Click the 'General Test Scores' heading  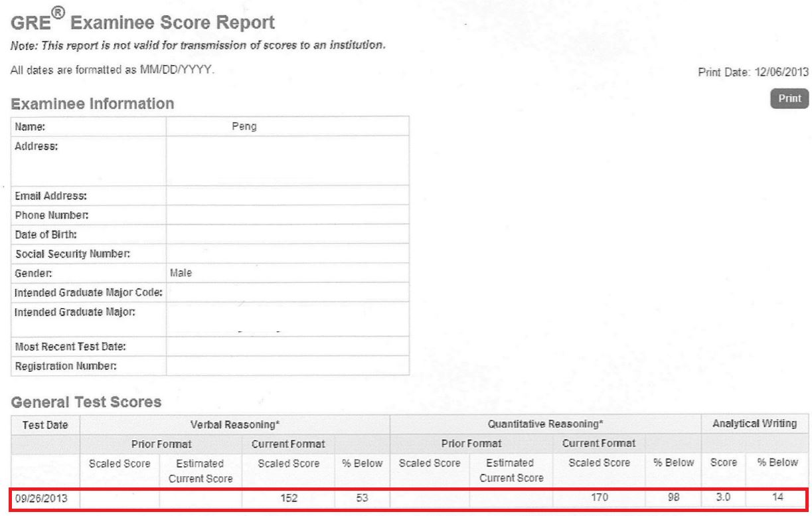pyautogui.click(x=86, y=401)
